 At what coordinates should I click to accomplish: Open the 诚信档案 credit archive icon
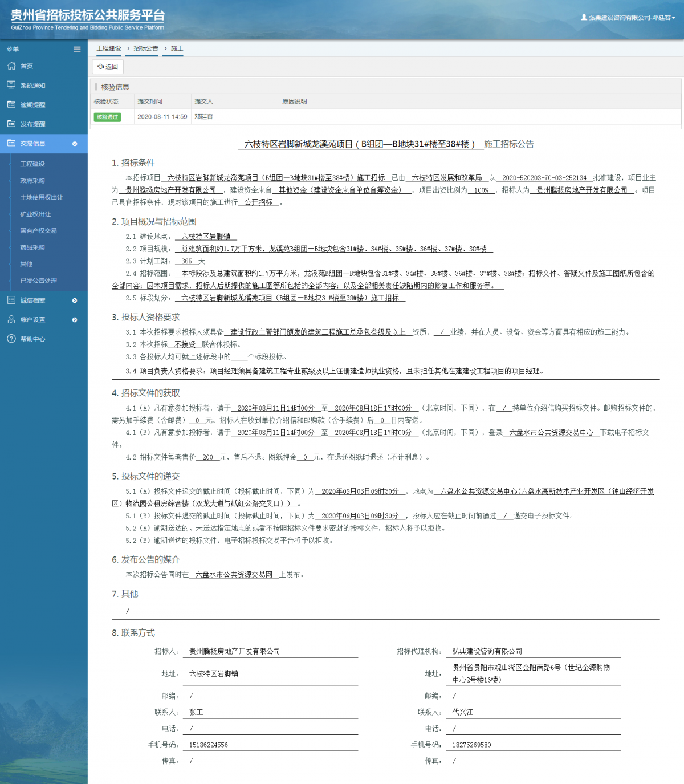tap(11, 300)
